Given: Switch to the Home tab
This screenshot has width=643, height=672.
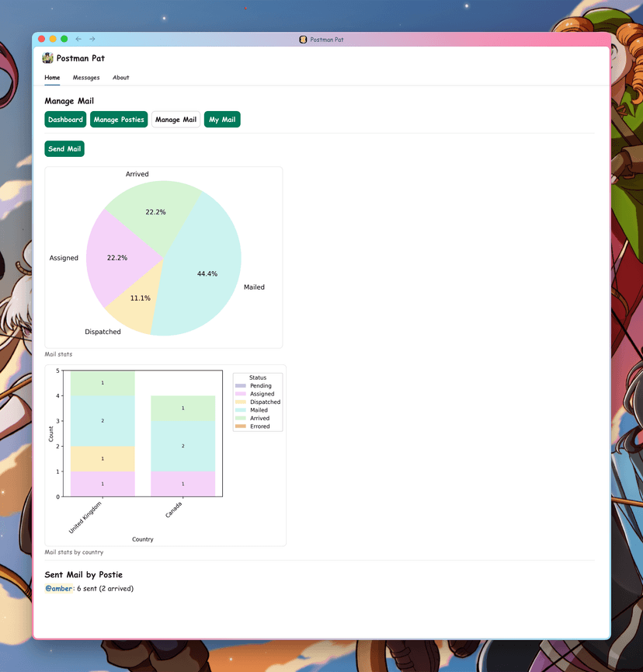Looking at the screenshot, I should click(52, 78).
